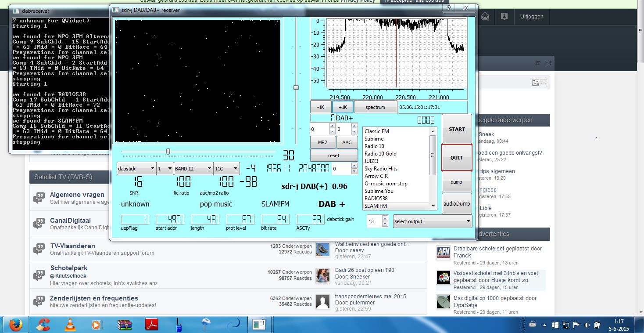Click the audioDump button

(457, 204)
